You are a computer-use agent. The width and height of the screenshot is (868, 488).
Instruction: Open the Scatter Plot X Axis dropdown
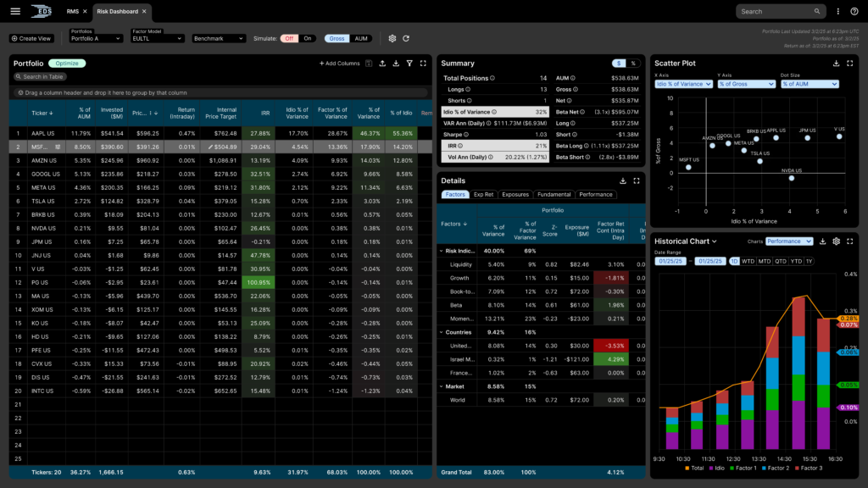683,84
